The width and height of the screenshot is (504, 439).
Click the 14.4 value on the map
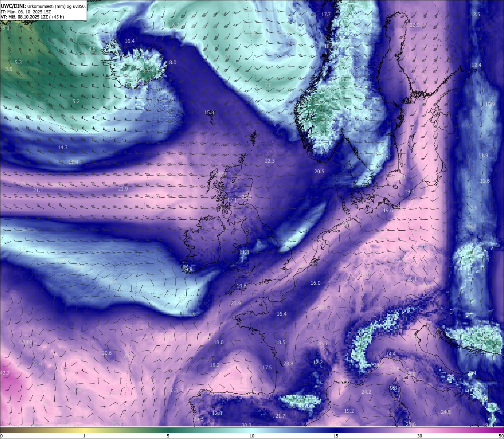390,354
